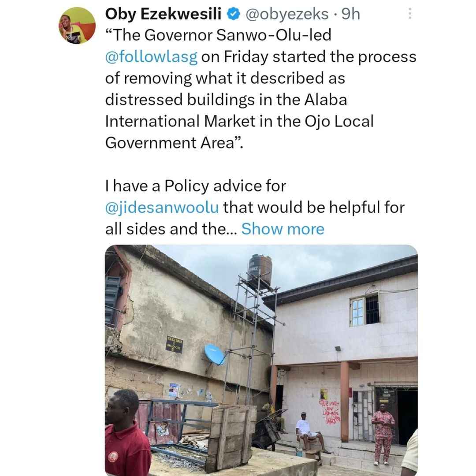Open the @followlasg mention

pyautogui.click(x=151, y=57)
